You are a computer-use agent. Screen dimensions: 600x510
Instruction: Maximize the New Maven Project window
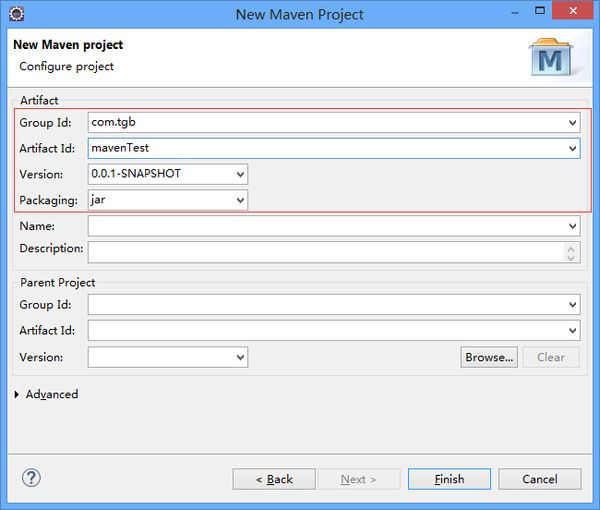(x=540, y=10)
